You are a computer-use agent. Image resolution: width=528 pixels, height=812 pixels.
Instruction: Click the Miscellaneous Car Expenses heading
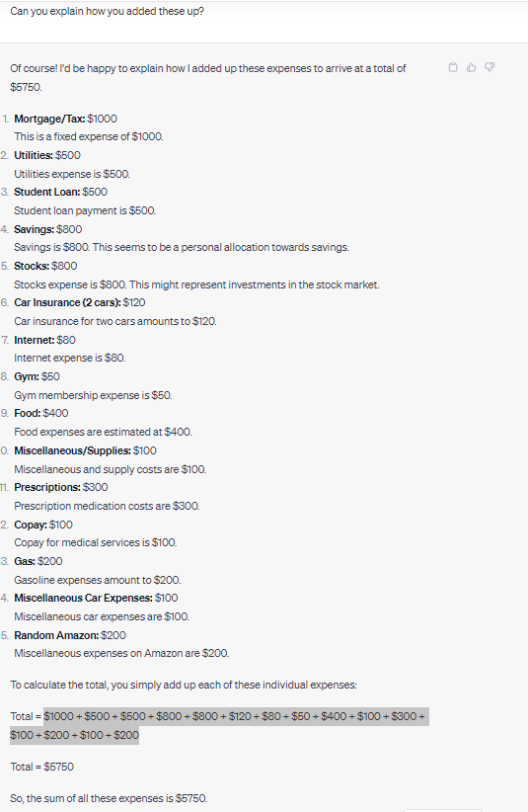[83, 598]
